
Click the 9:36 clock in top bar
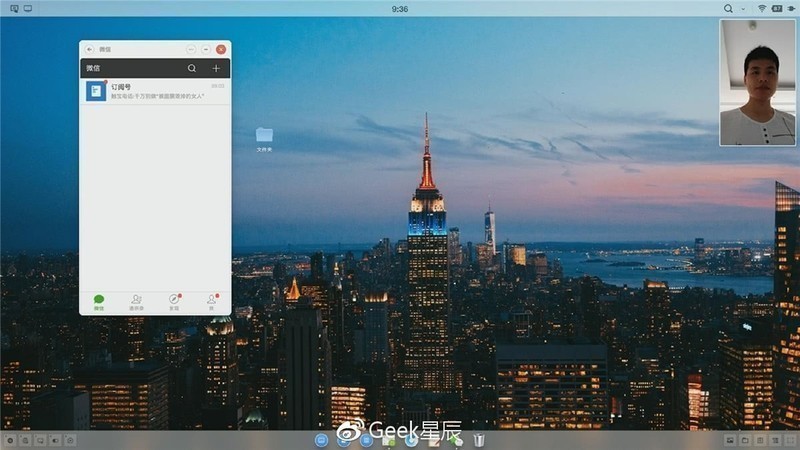point(399,9)
